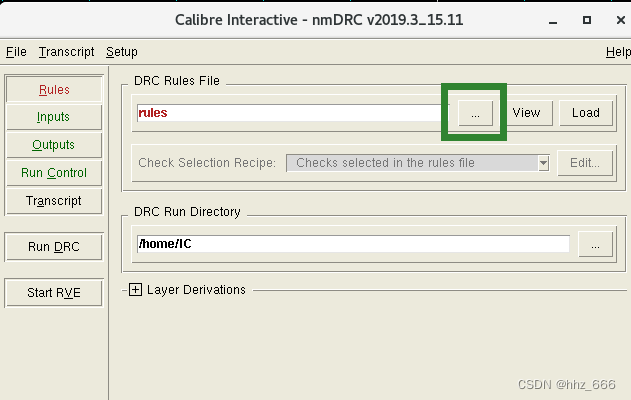Screen dimensions: 631x400
Task: Browse for DRC rules file
Action: [x=475, y=113]
